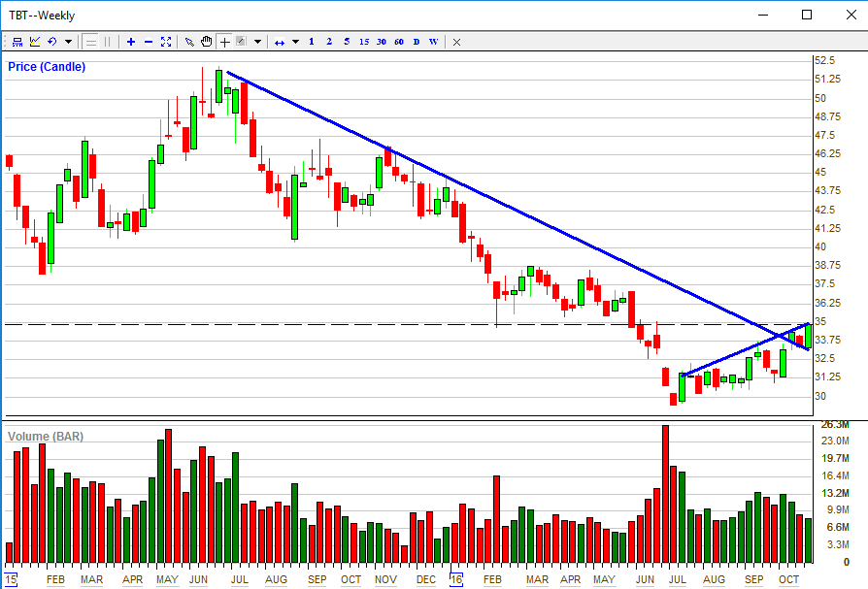Toggle the horizontal lines button
868x589 pixels.
(x=90, y=42)
